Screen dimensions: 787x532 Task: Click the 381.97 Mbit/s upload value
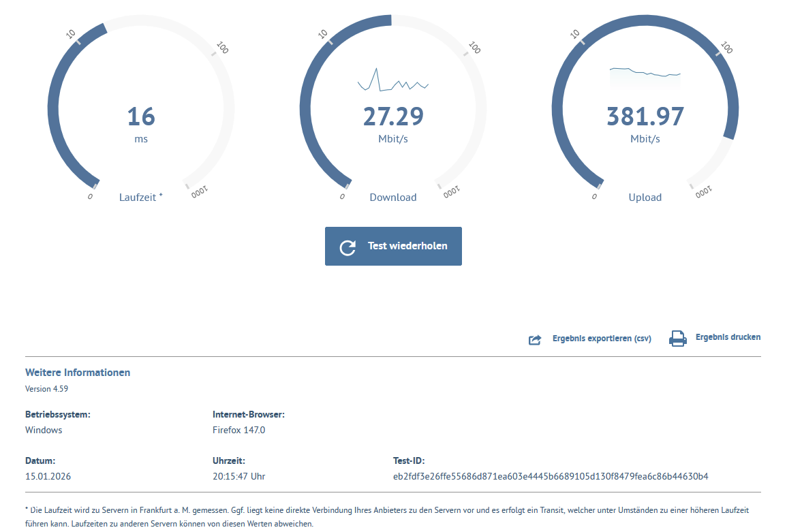[645, 123]
